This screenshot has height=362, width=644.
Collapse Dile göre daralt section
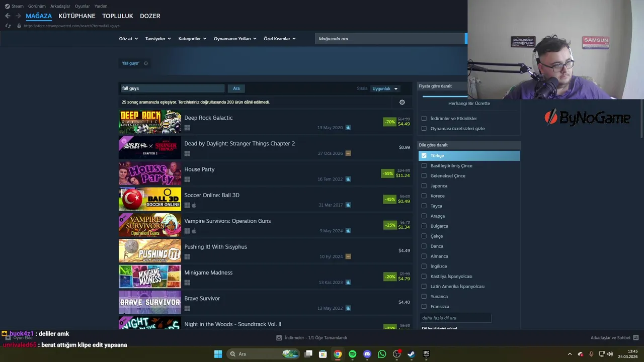click(469, 145)
